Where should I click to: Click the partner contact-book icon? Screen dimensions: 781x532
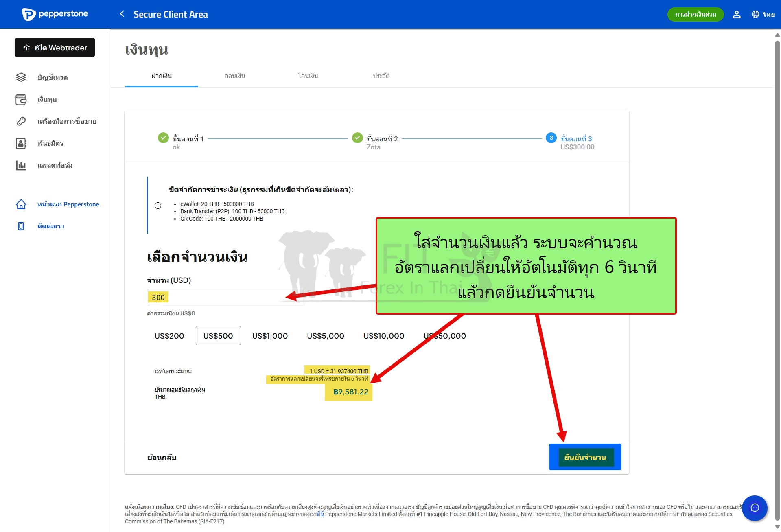coord(21,143)
